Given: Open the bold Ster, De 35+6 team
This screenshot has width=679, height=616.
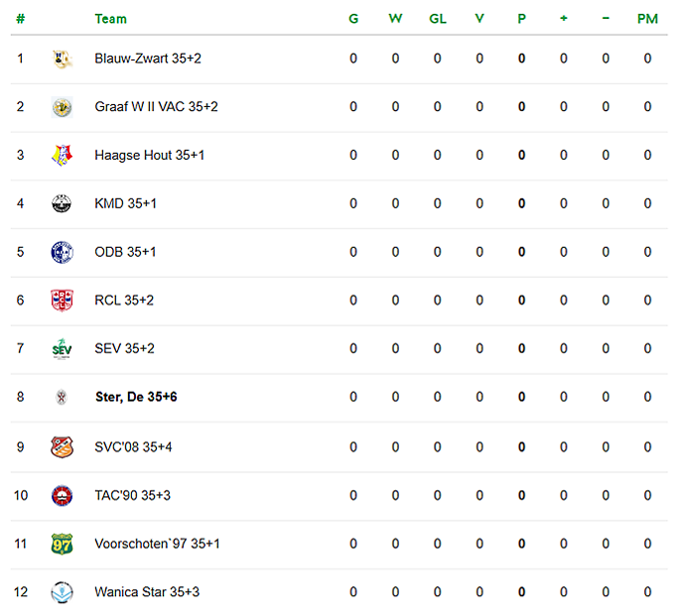Looking at the screenshot, I should coord(136,397).
